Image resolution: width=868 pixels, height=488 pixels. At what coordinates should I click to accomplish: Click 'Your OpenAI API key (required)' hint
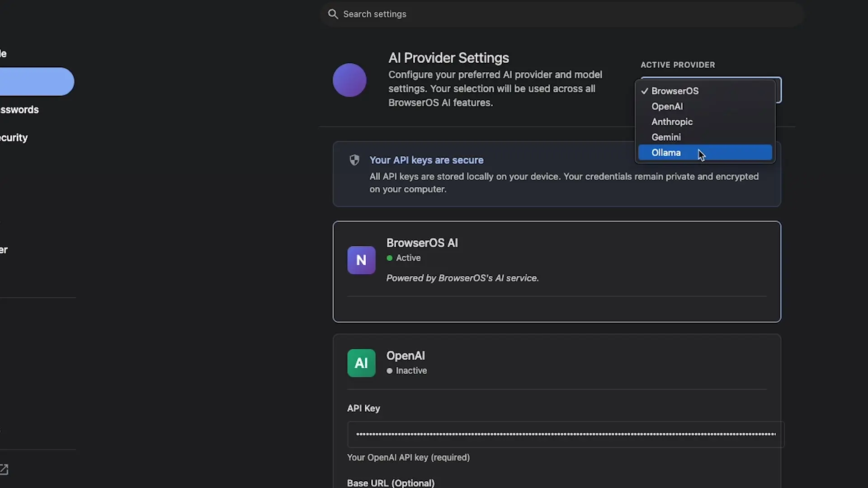(408, 458)
